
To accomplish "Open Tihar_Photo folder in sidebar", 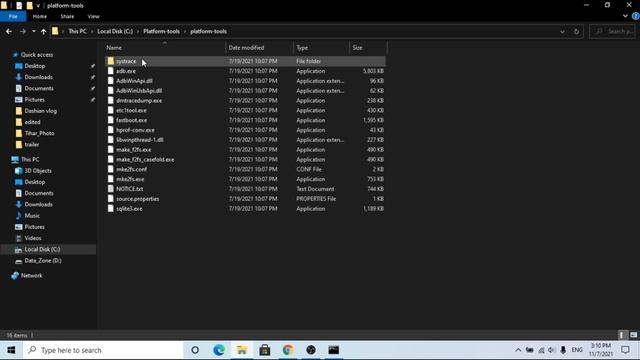I will tap(39, 133).
